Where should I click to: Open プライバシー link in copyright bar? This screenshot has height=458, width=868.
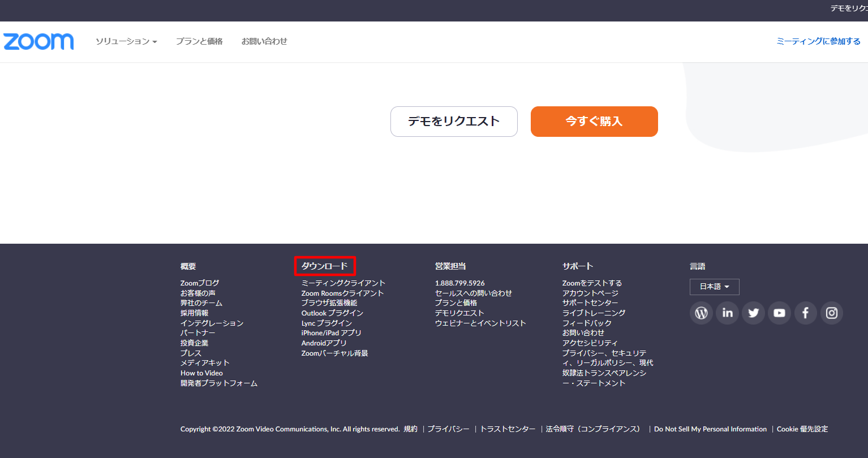coord(449,429)
